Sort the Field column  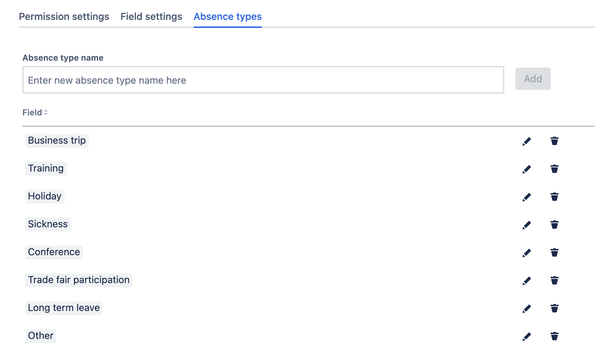click(35, 112)
